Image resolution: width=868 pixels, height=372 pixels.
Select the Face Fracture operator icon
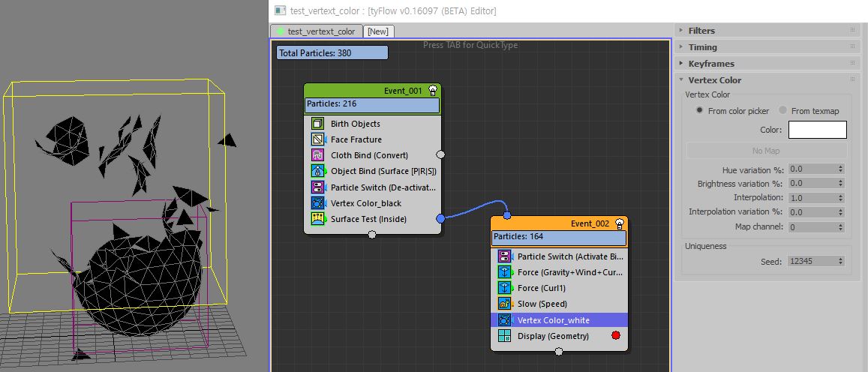317,139
